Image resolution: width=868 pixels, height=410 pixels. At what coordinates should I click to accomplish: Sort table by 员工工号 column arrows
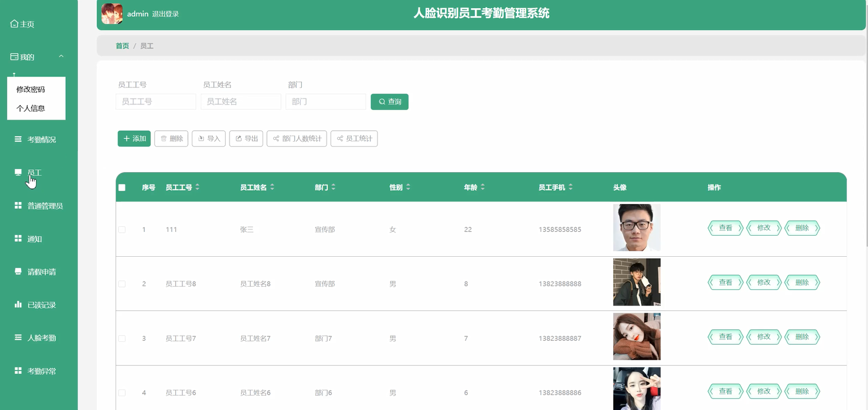click(x=197, y=187)
